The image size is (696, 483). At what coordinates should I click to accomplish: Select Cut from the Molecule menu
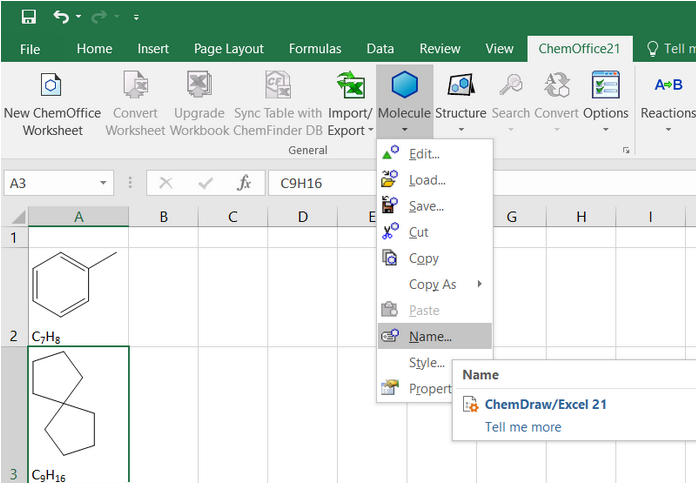tap(435, 232)
